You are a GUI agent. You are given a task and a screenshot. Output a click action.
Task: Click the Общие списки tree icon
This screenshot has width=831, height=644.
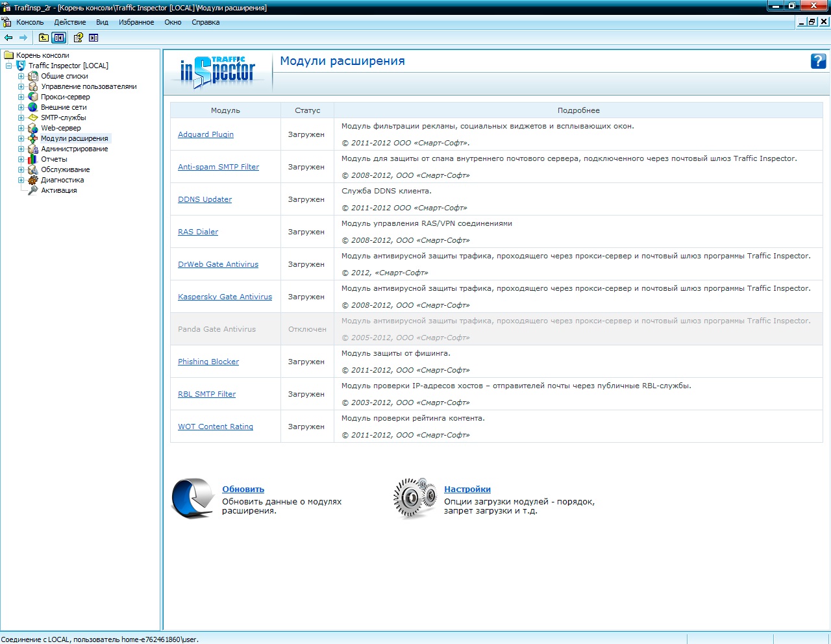pos(33,76)
